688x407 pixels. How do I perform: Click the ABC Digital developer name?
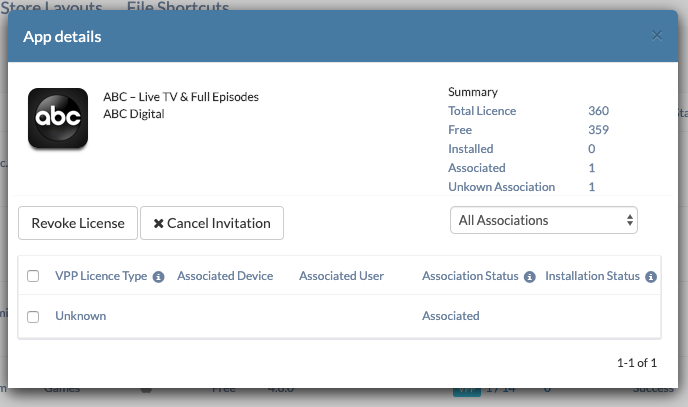click(134, 114)
